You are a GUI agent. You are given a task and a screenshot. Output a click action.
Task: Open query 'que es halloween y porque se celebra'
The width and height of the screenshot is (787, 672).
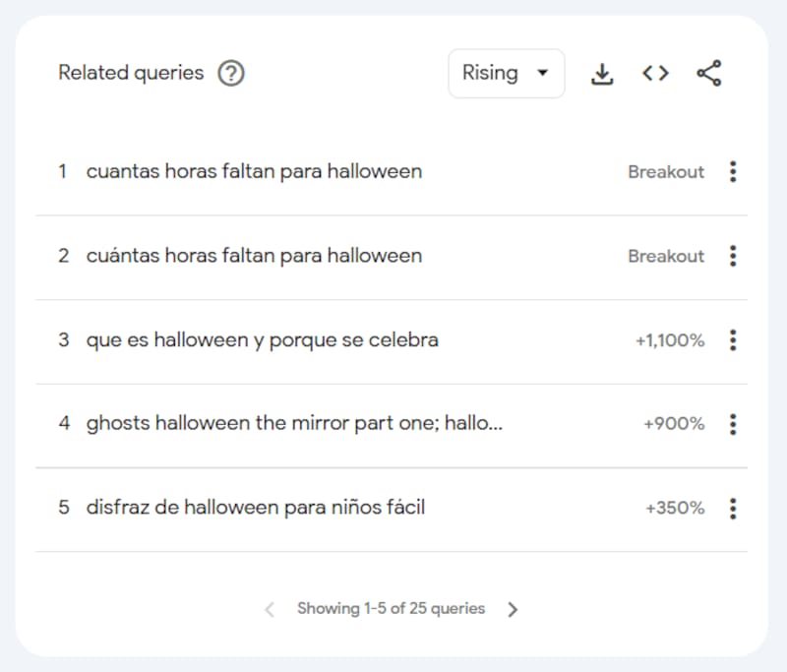tap(263, 340)
